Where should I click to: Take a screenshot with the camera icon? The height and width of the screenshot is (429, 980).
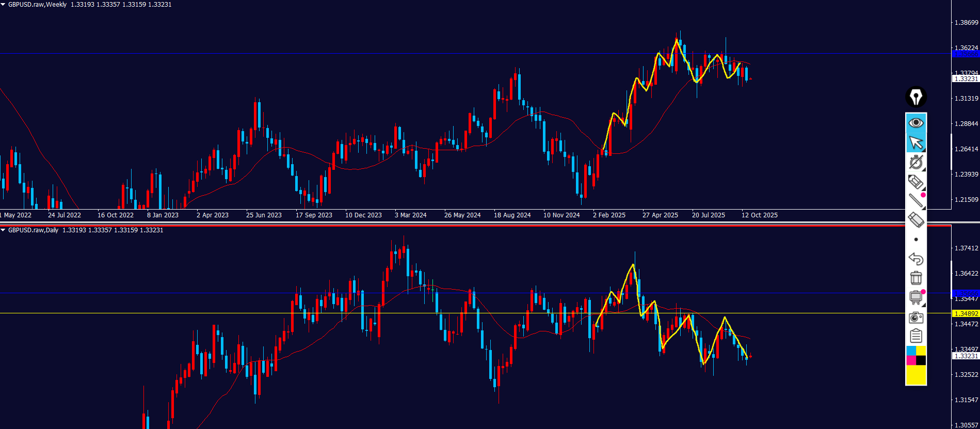coord(916,317)
